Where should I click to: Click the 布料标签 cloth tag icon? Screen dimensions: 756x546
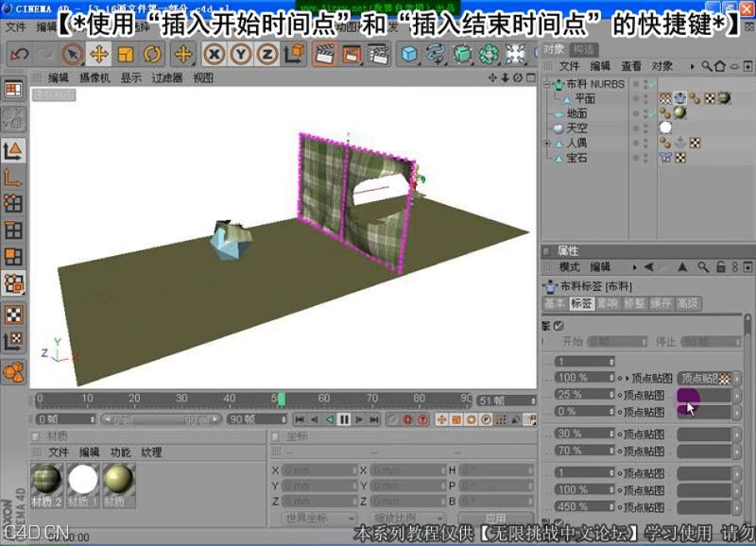click(553, 285)
